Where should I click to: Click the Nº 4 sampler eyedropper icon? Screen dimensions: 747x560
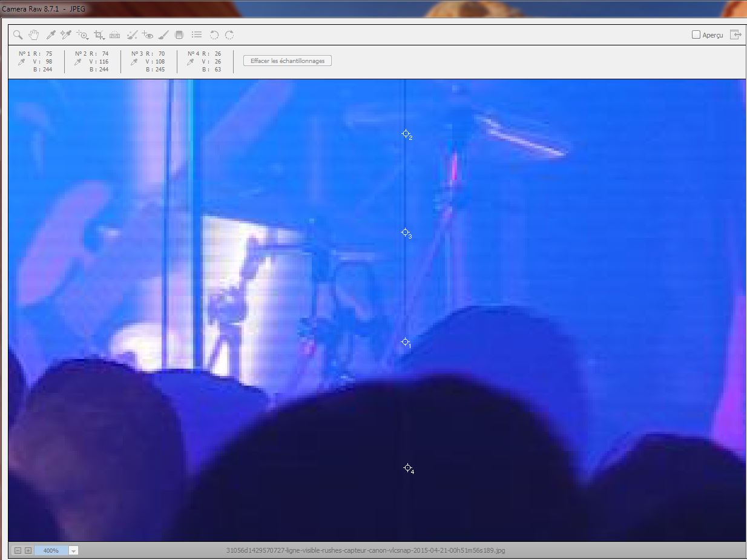[x=190, y=62]
